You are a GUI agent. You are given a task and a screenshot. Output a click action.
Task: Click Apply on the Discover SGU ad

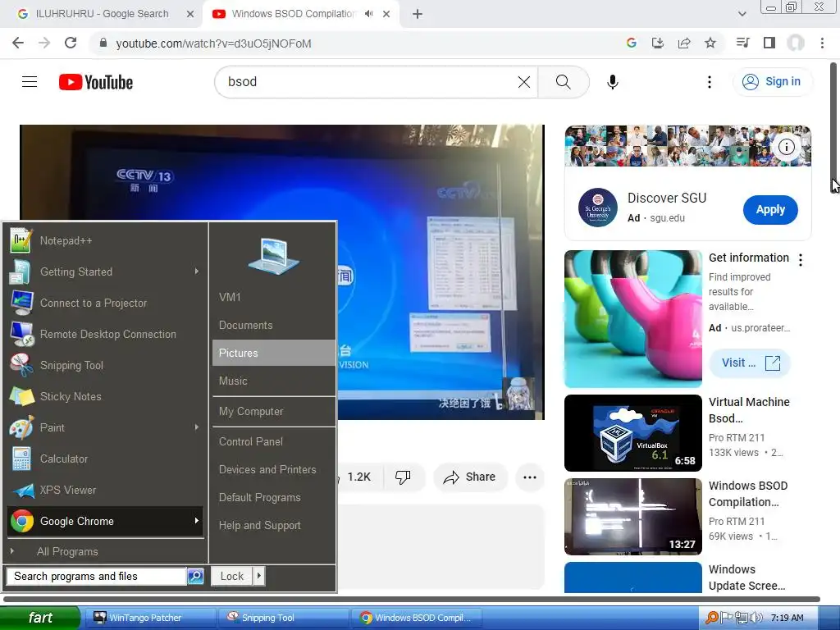(x=770, y=209)
